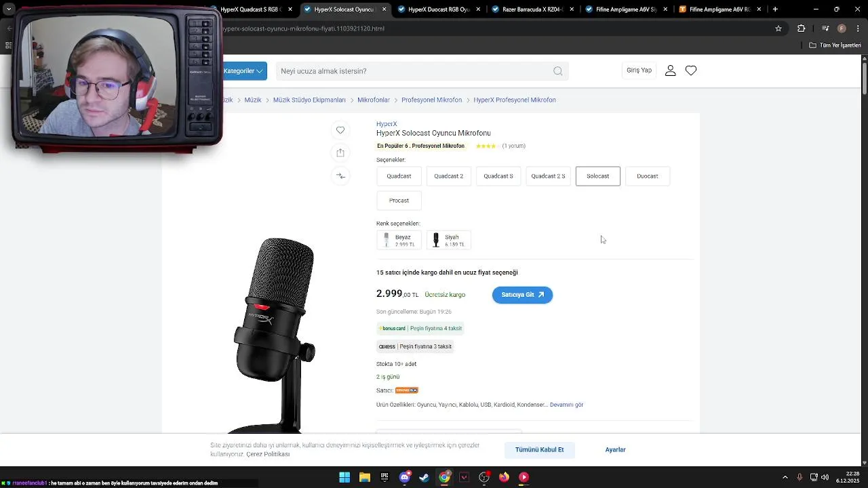Close the Razer Barracuda X tab
This screenshot has height=488, width=868.
click(x=572, y=9)
